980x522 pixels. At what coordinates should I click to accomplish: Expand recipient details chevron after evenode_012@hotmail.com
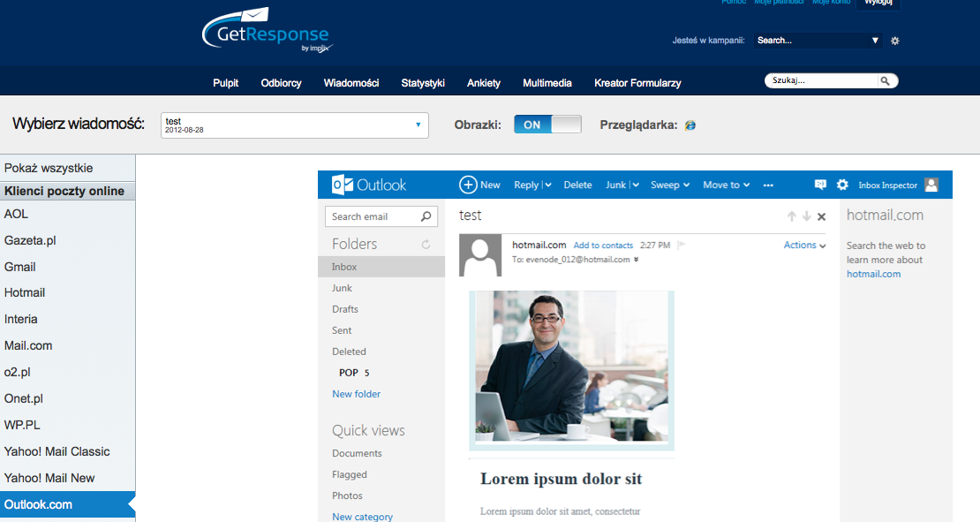point(637,260)
